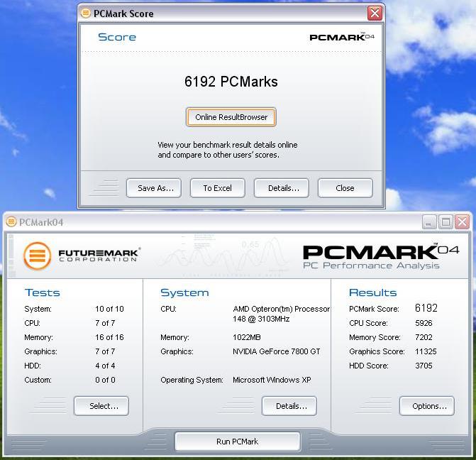Click System tests value 10 of 10
Screen dimensions: 476x460
click(109, 309)
